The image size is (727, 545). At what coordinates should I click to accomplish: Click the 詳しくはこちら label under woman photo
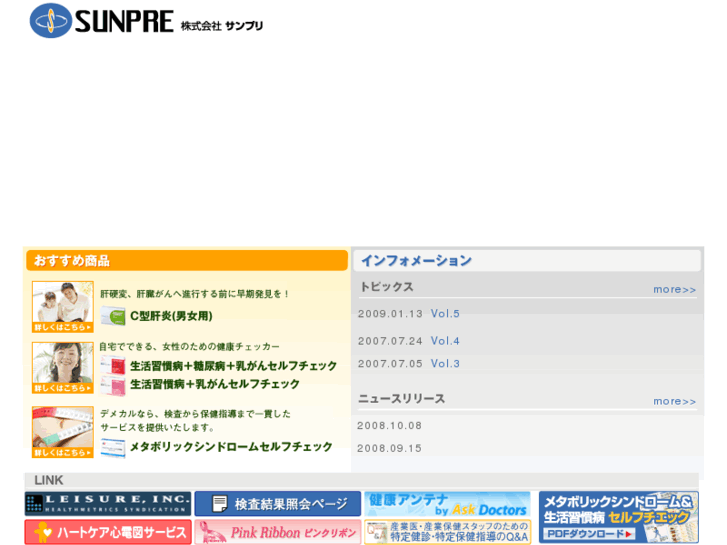63,388
